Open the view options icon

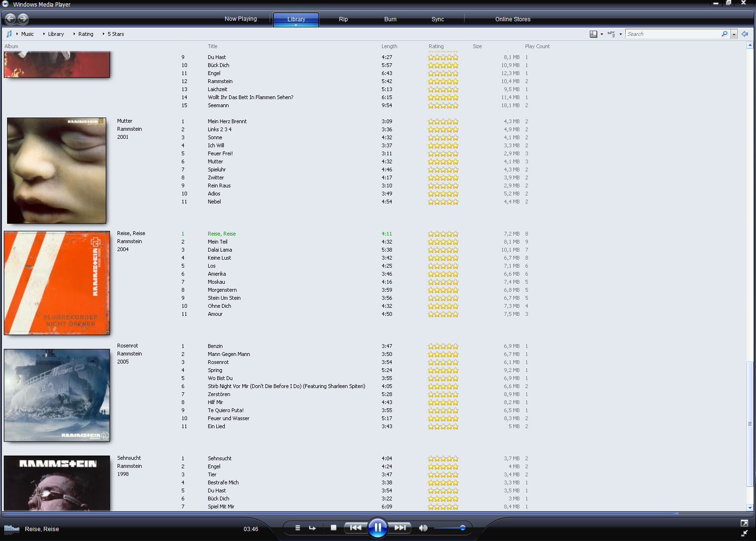coord(612,34)
